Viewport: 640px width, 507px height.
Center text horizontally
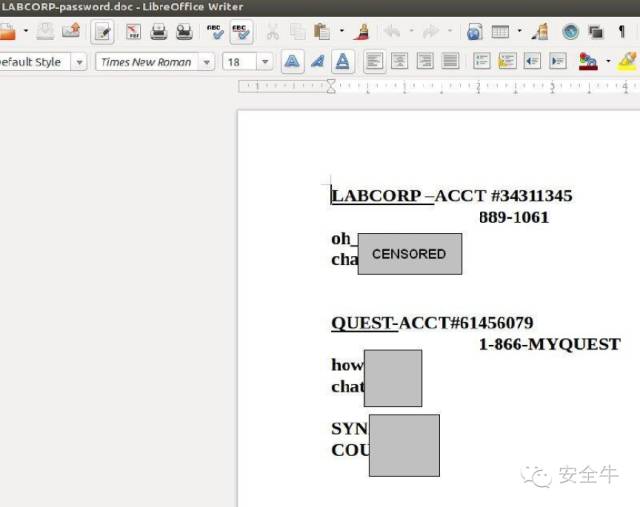pos(400,62)
